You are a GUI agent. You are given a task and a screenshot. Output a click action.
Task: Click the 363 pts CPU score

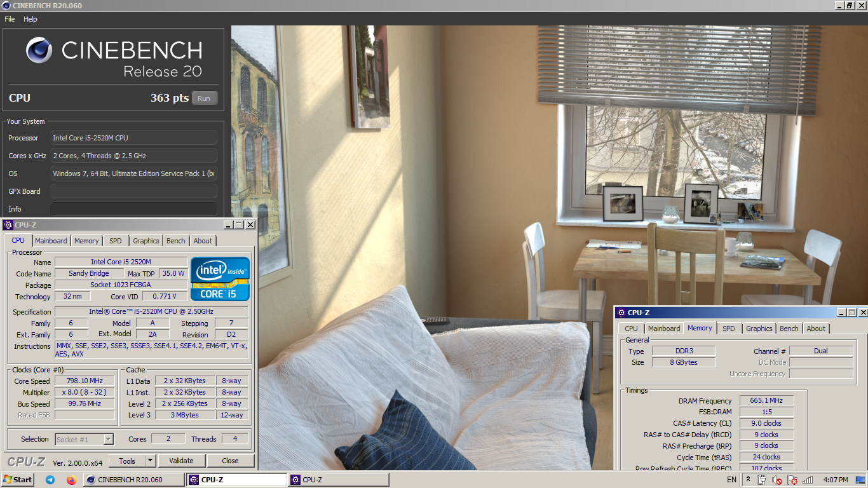[x=170, y=98]
